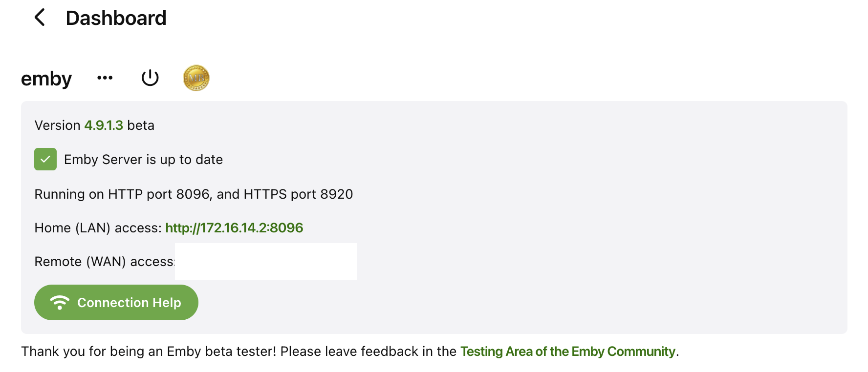
Task: Open the Home LAN access URL
Action: tap(234, 228)
